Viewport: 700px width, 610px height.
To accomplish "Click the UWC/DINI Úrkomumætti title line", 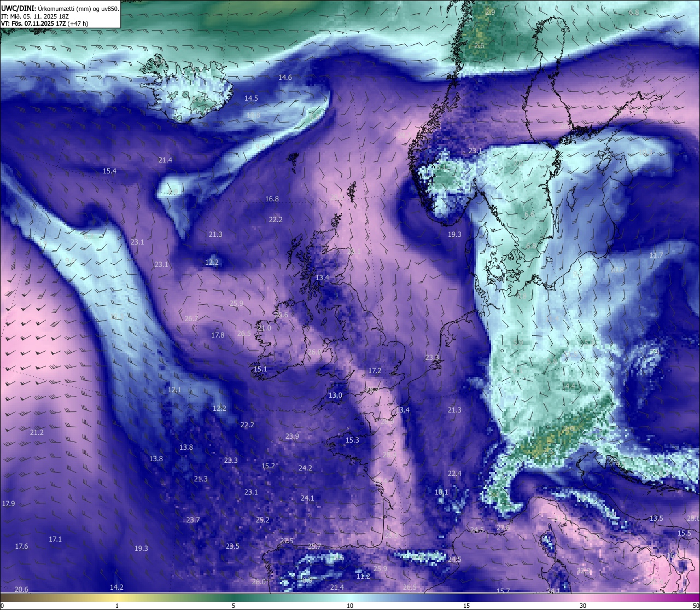I will [60, 8].
